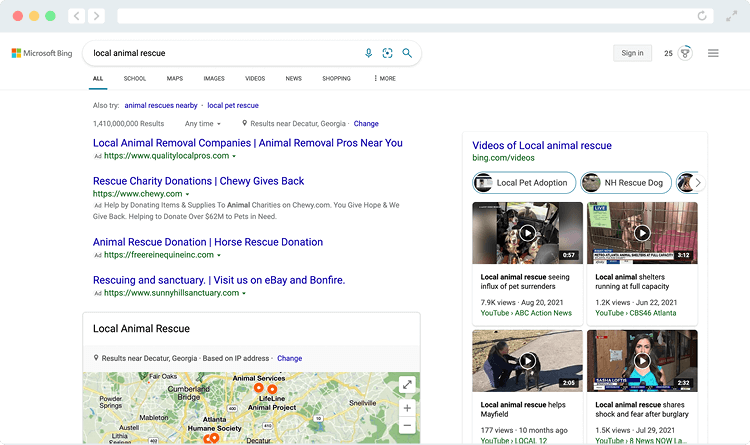Expand the map with enlarge icon
Image resolution: width=750 pixels, height=445 pixels.
(x=407, y=384)
